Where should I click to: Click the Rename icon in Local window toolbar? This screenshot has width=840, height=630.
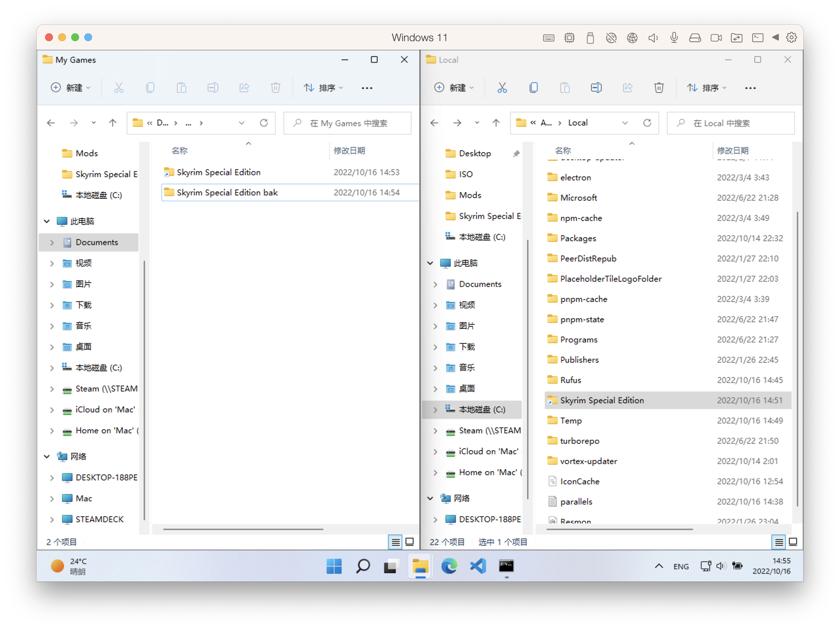coord(596,88)
